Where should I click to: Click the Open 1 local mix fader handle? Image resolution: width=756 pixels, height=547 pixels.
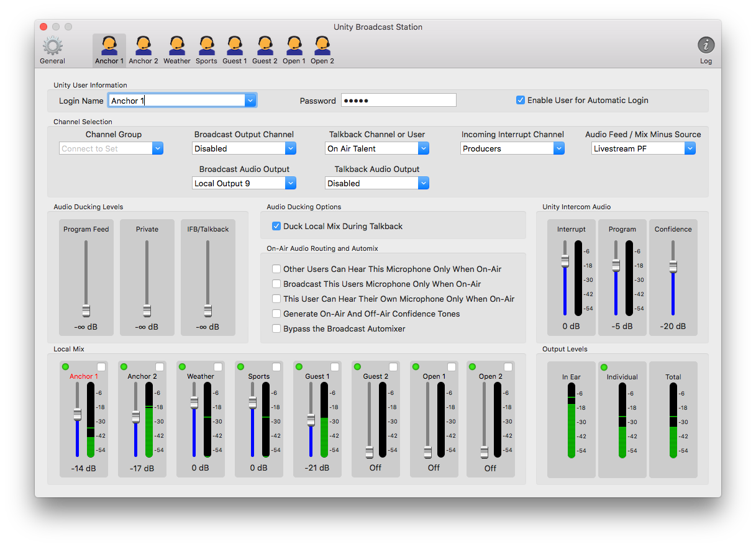coord(427,452)
